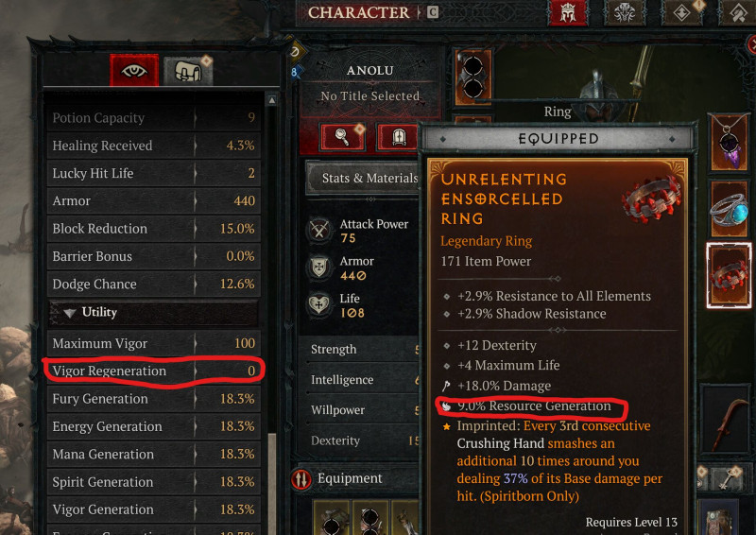The height and width of the screenshot is (535, 756).
Task: Select the amulet equipment slot
Action: coord(730,143)
